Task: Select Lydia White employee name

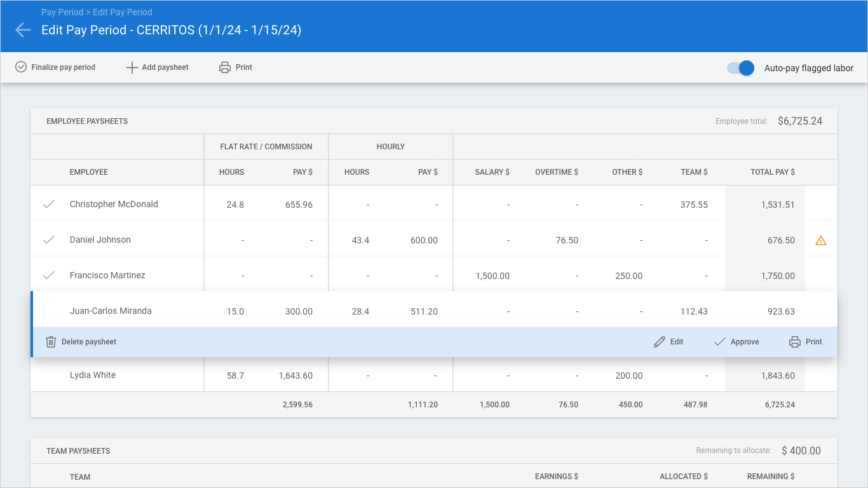Action: point(93,375)
